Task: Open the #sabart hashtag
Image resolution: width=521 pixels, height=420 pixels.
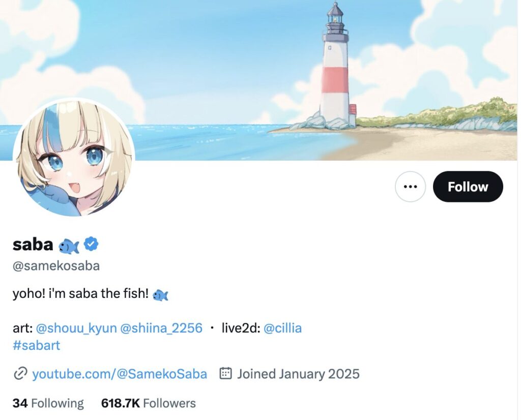Action: [x=37, y=345]
